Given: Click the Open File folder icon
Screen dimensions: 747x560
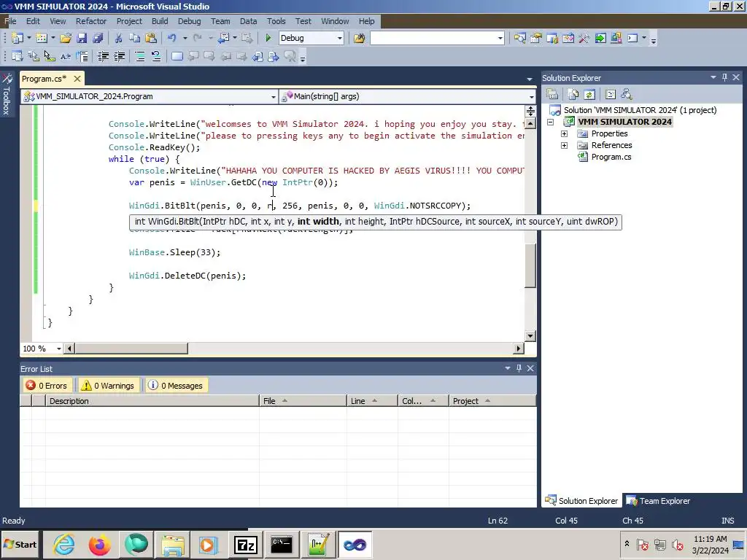Looking at the screenshot, I should pyautogui.click(x=66, y=38).
